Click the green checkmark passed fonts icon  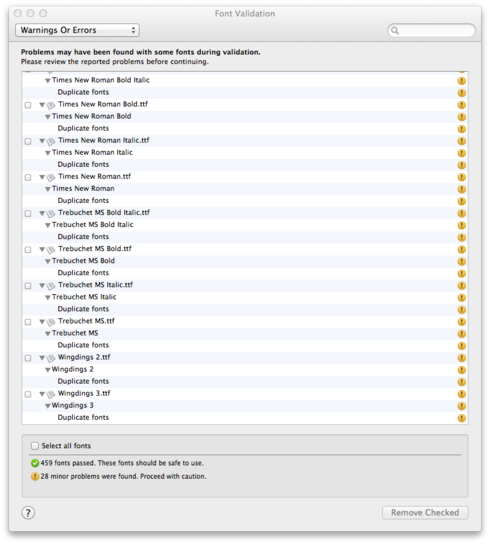point(35,463)
